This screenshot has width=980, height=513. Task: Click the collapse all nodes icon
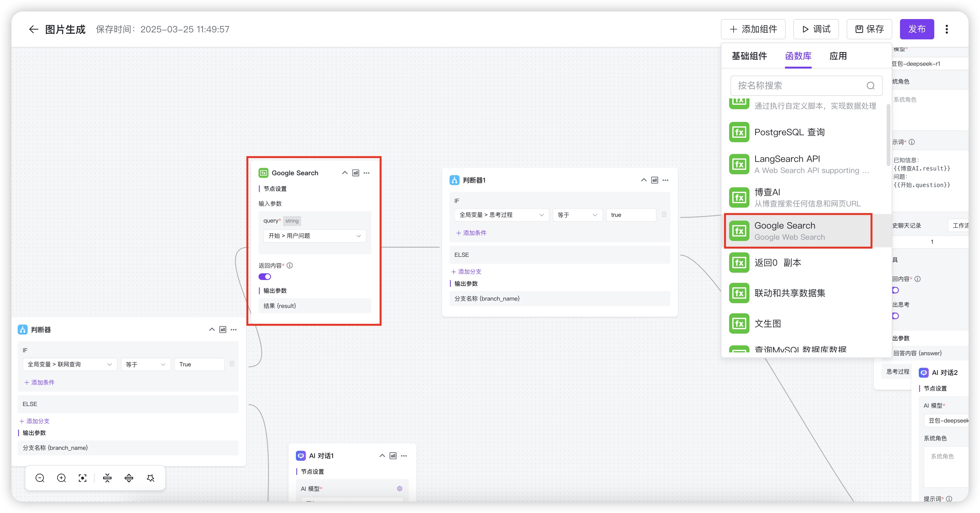pyautogui.click(x=107, y=478)
